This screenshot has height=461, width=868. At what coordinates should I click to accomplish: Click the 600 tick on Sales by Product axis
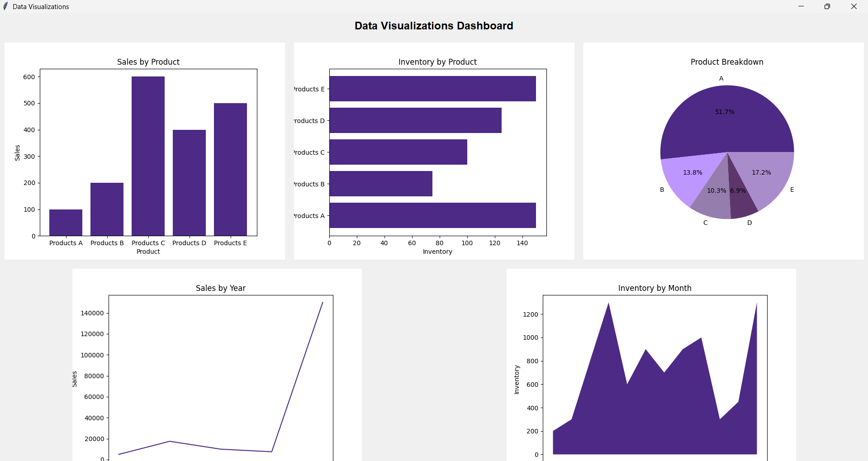point(29,77)
